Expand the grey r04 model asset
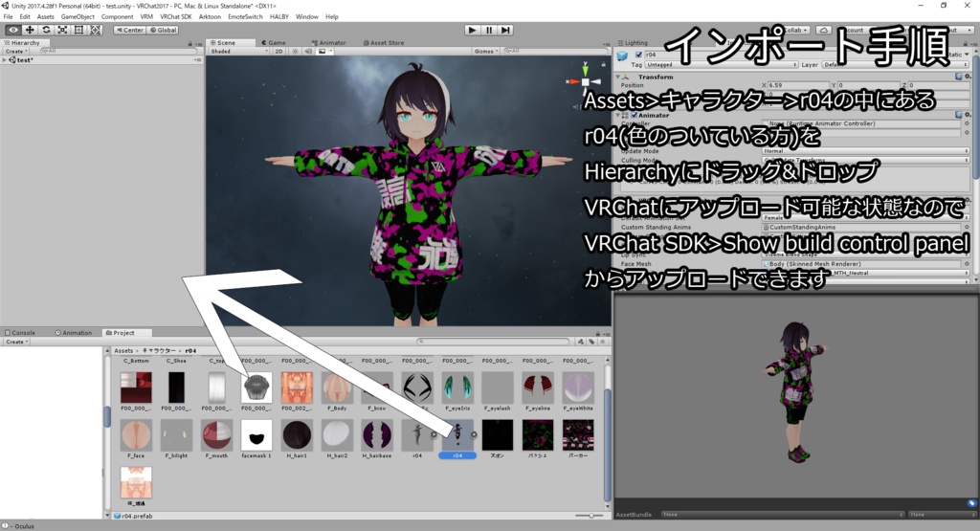This screenshot has width=980, height=531. tap(434, 434)
